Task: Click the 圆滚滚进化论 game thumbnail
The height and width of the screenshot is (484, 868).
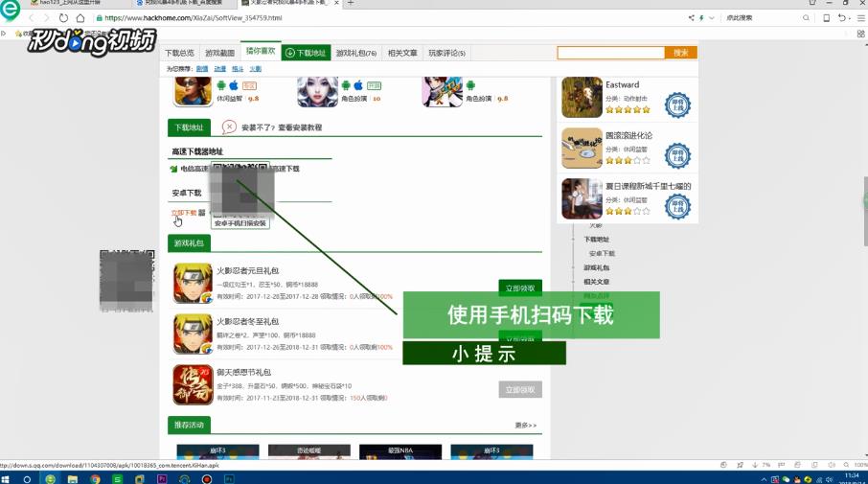Action: pos(582,149)
